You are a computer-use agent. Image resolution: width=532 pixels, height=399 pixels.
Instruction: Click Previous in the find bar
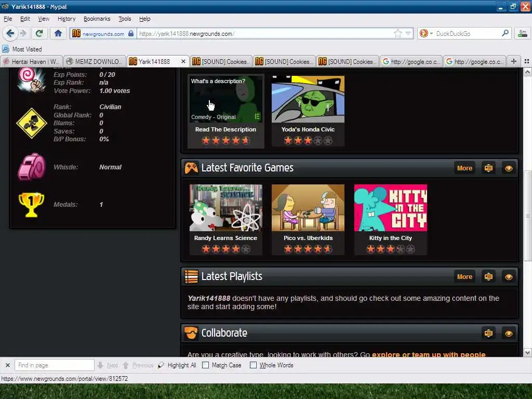click(x=138, y=365)
